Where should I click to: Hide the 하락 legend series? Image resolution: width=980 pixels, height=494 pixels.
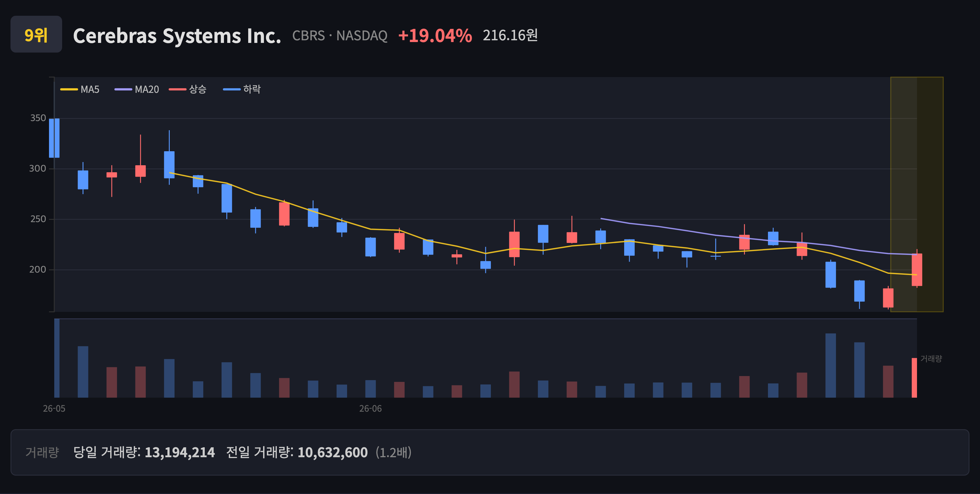242,89
